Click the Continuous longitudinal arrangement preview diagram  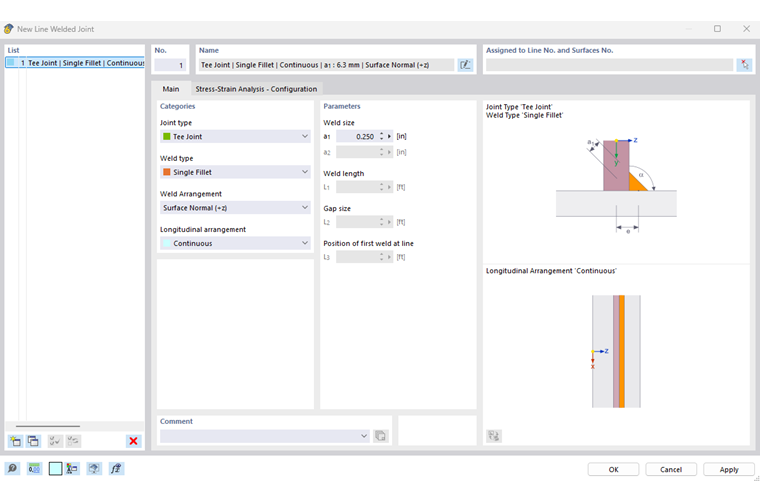[616, 351]
